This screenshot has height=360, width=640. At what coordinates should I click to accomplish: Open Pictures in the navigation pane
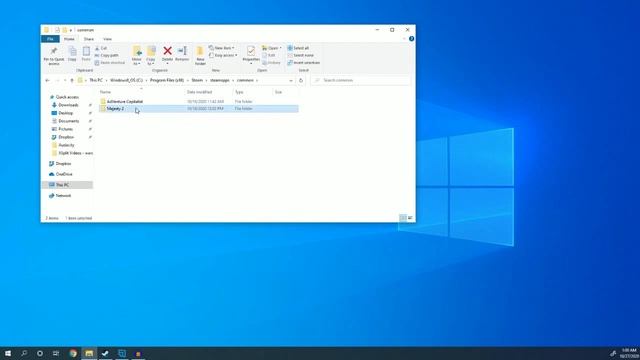[65, 129]
